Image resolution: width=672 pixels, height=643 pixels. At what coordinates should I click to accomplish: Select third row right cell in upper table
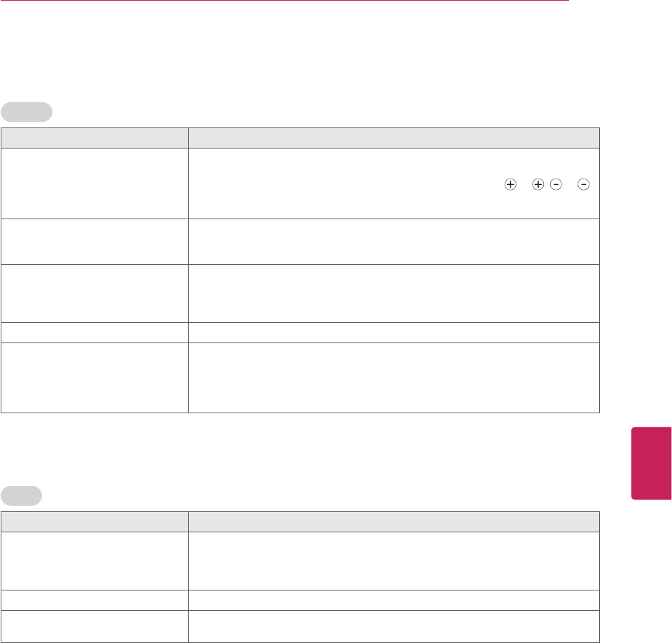pos(394,292)
